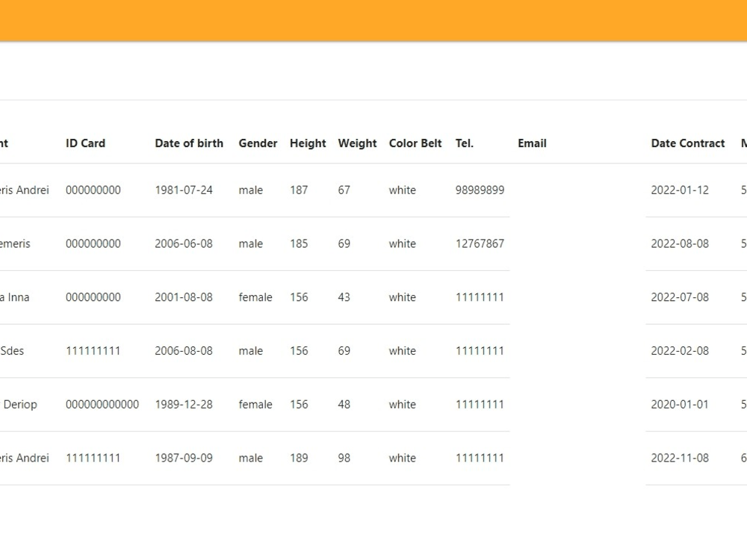Select 'male' in the 1987-09-09 row
This screenshot has width=747, height=560.
[250, 458]
